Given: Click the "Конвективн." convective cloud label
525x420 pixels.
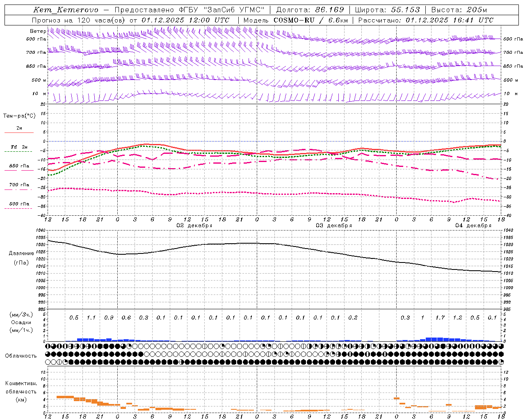Looking at the screenshot, I should coord(21,383).
